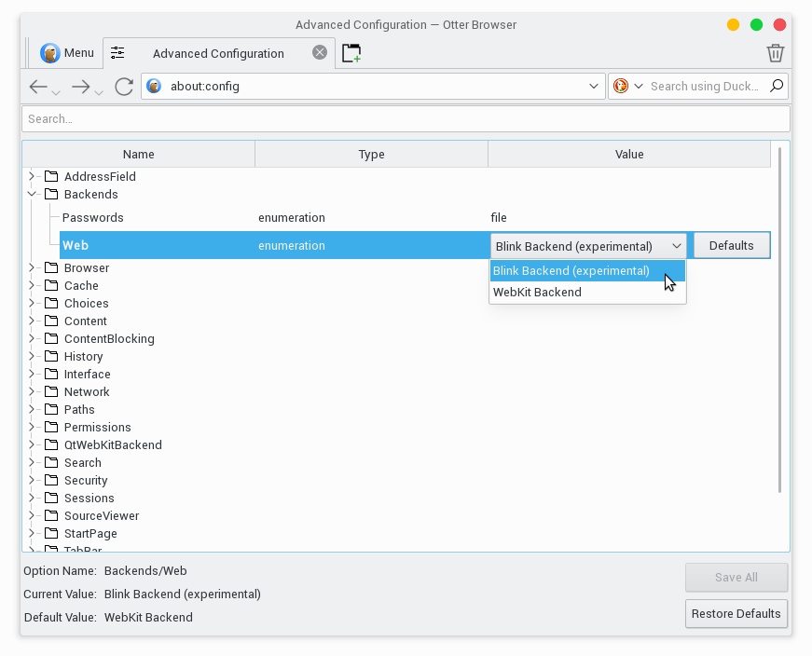Collapse the Backends group
Viewport: 812px width, 656px height.
pos(31,194)
